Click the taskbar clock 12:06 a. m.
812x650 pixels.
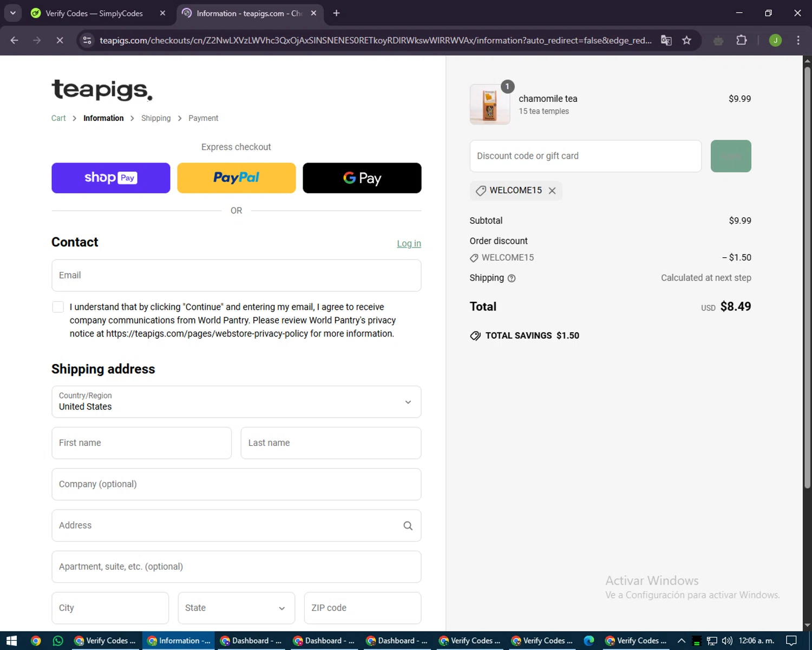click(x=756, y=641)
